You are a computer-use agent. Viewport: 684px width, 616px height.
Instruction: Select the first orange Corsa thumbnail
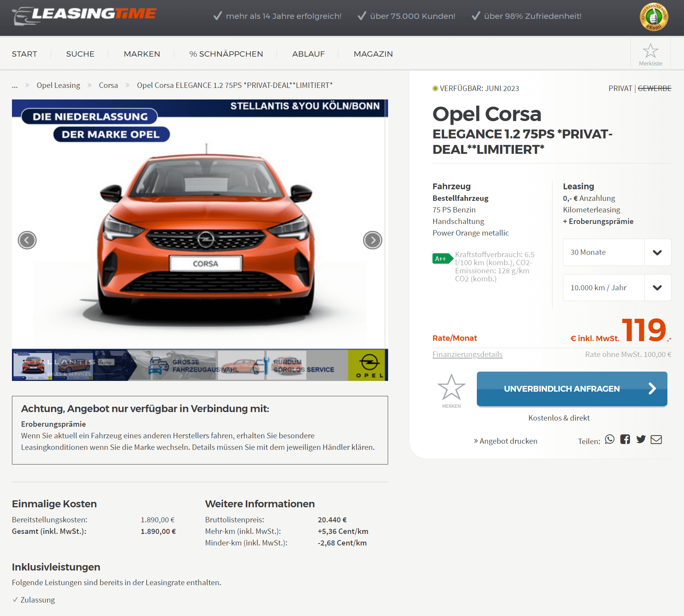(32, 365)
